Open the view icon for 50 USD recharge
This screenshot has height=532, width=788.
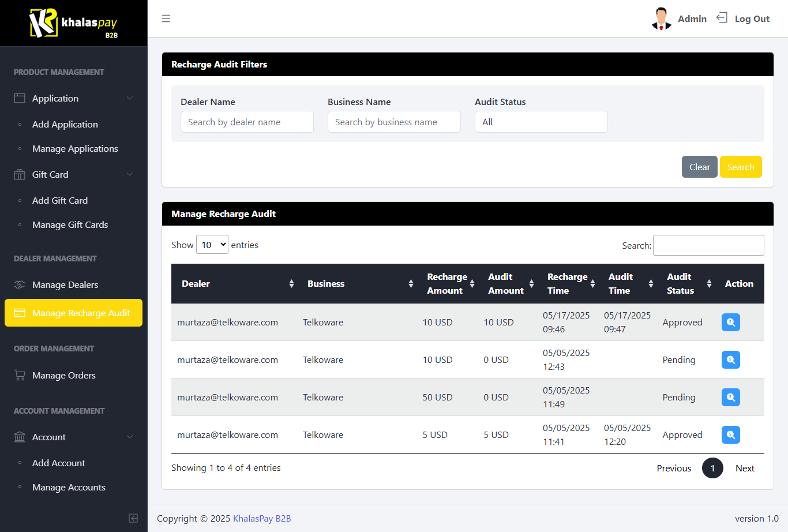(730, 397)
